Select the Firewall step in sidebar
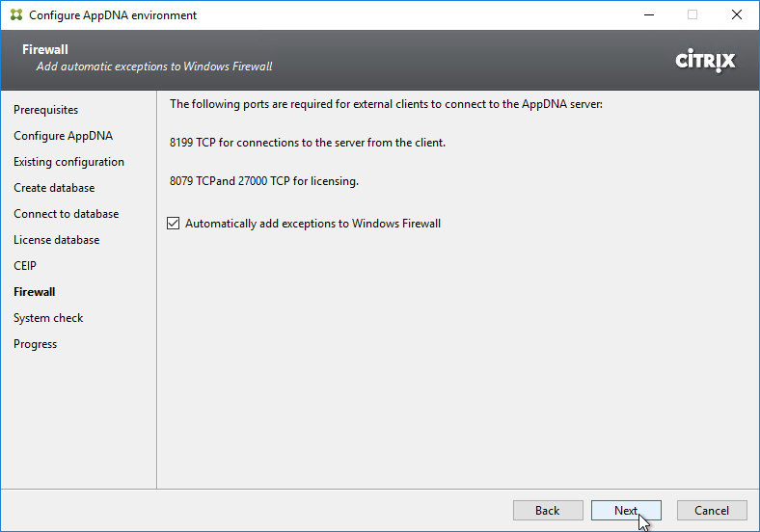 (35, 292)
